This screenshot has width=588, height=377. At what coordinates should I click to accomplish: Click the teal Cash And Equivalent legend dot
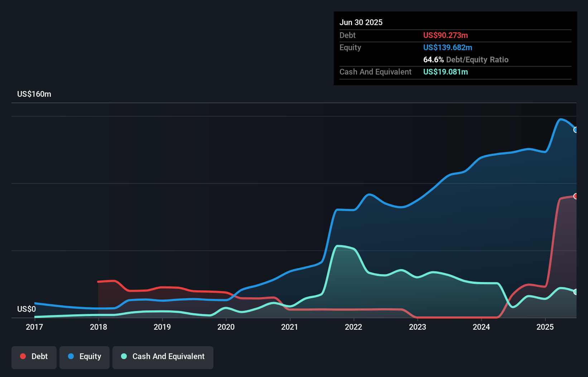coord(124,356)
